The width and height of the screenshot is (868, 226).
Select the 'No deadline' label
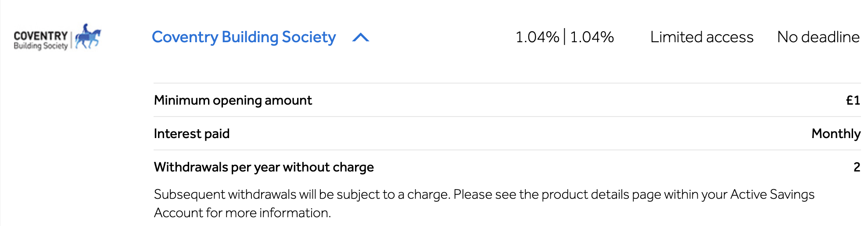tap(818, 37)
